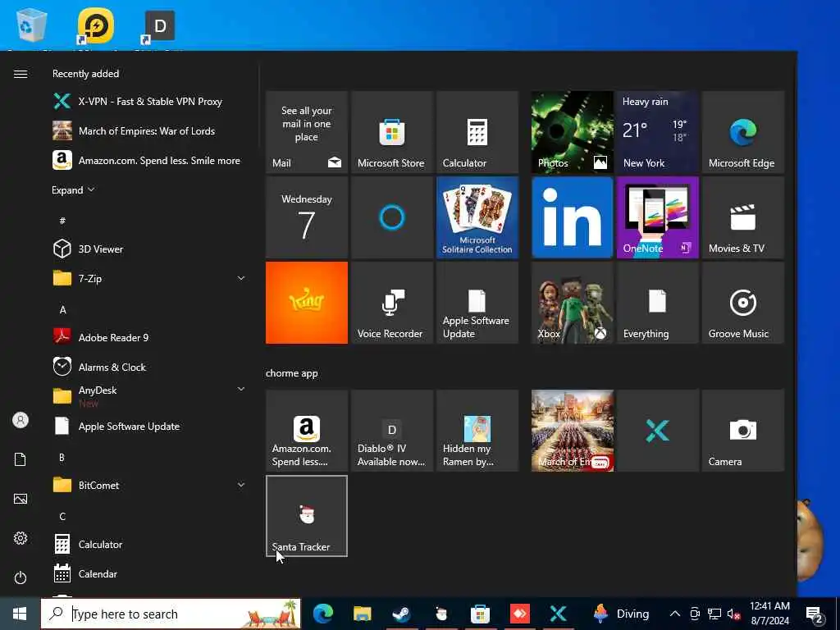Open AnyDesk red icon in taskbar
The width and height of the screenshot is (840, 630).
519,614
